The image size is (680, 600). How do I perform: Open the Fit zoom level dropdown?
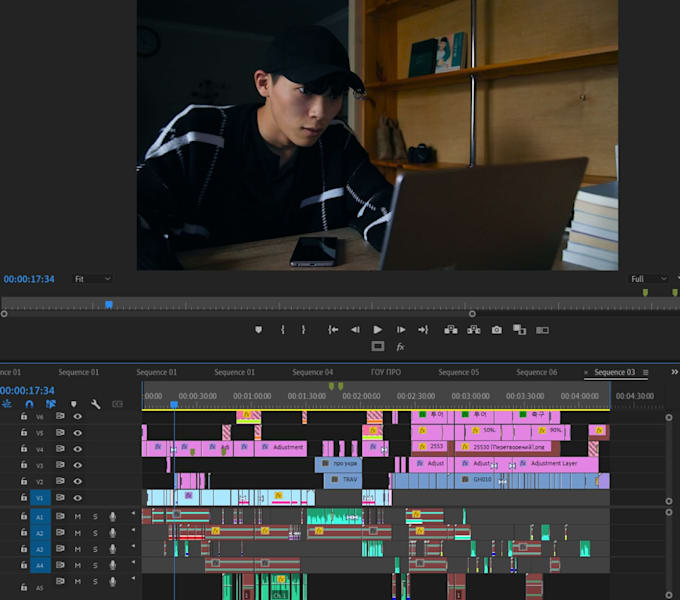tap(92, 279)
